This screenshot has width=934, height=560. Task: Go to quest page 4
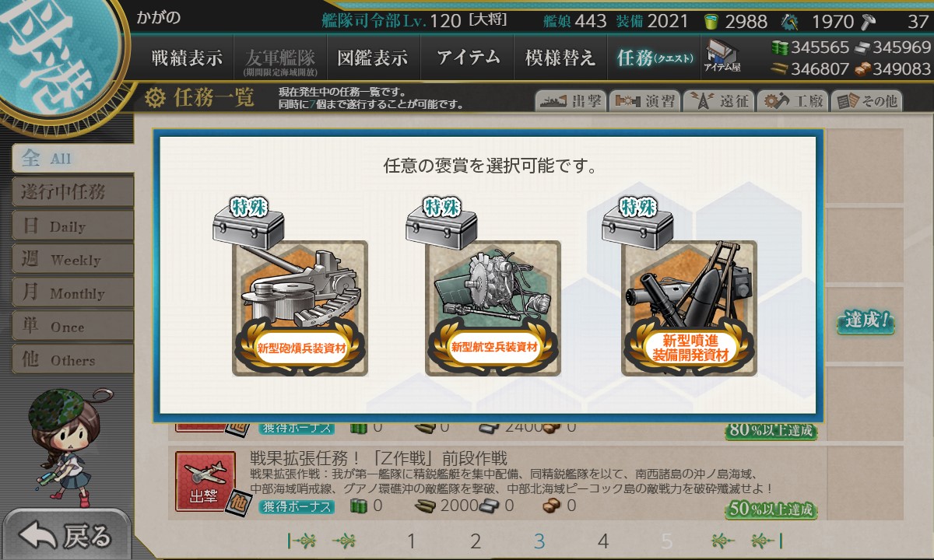coord(602,541)
